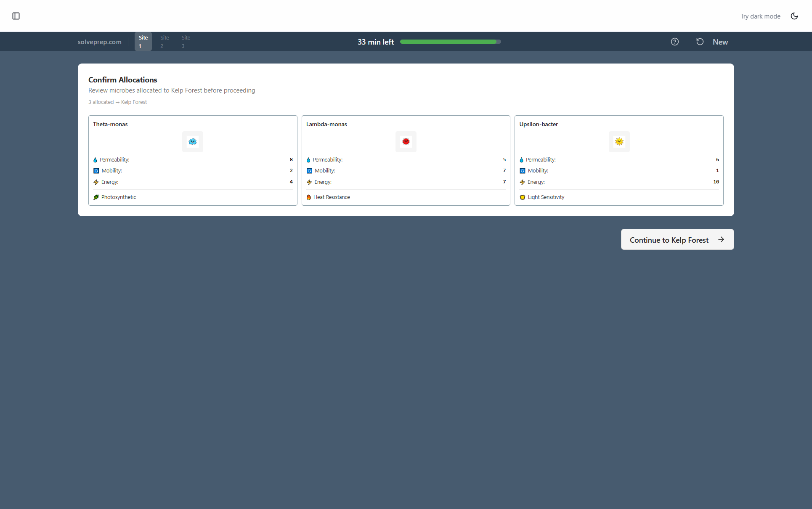Switch to the Site 2 tab
Screen dimensions: 812x509
164,41
